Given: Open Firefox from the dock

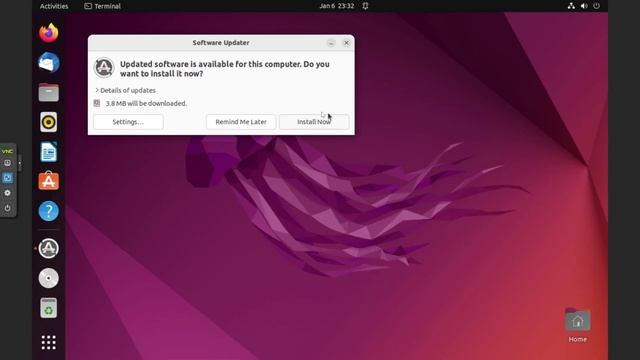Looking at the screenshot, I should click(49, 33).
